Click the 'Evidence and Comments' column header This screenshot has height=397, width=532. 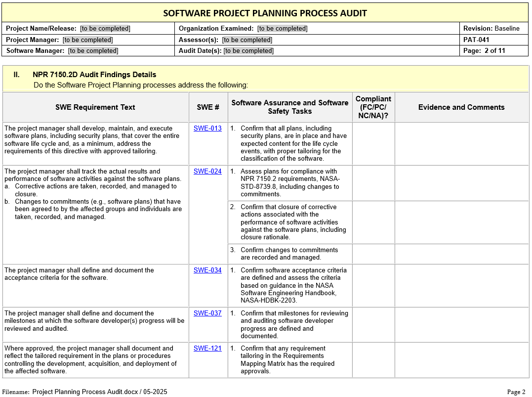point(461,107)
